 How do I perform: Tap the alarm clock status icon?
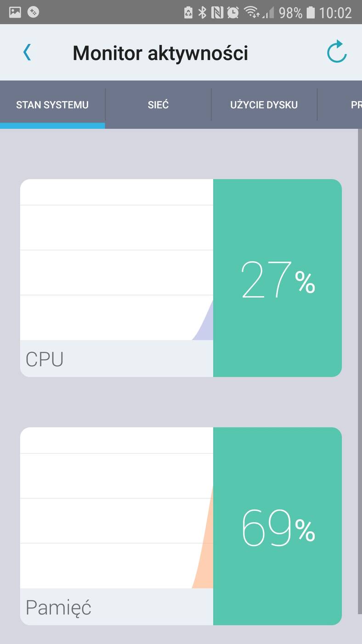[x=233, y=12]
